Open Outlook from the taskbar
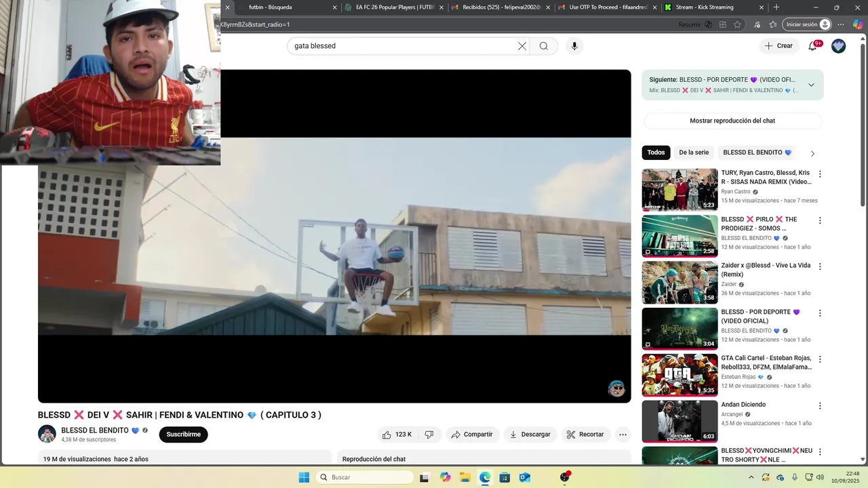Screen dimensions: 868x488 tap(524, 477)
